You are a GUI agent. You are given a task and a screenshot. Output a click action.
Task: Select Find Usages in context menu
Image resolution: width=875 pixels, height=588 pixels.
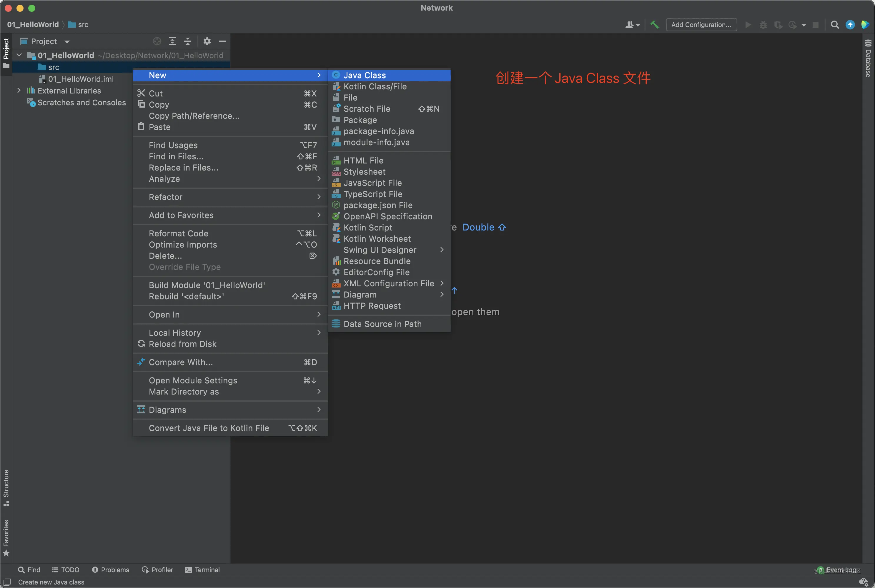click(x=230, y=145)
